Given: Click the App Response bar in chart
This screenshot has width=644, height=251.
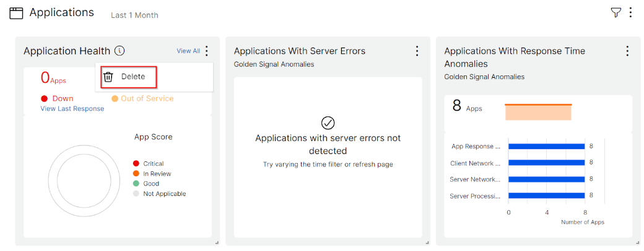Looking at the screenshot, I should click(547, 147).
